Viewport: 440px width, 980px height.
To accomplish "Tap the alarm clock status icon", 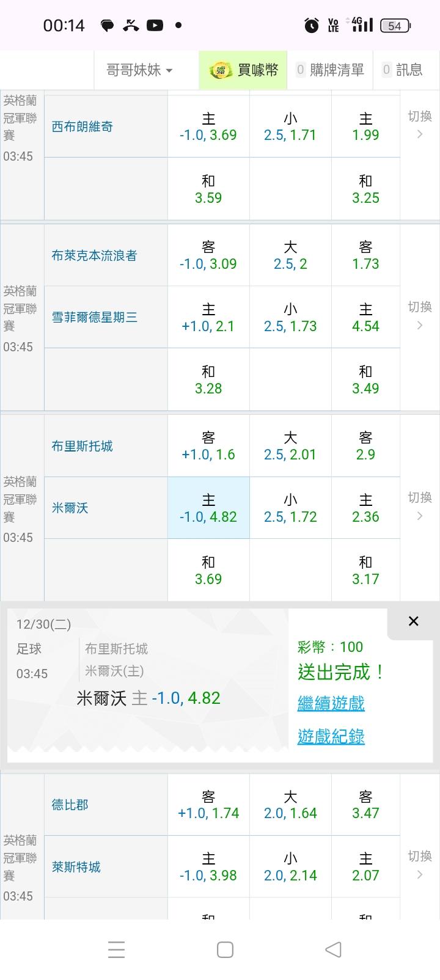I will 312,25.
